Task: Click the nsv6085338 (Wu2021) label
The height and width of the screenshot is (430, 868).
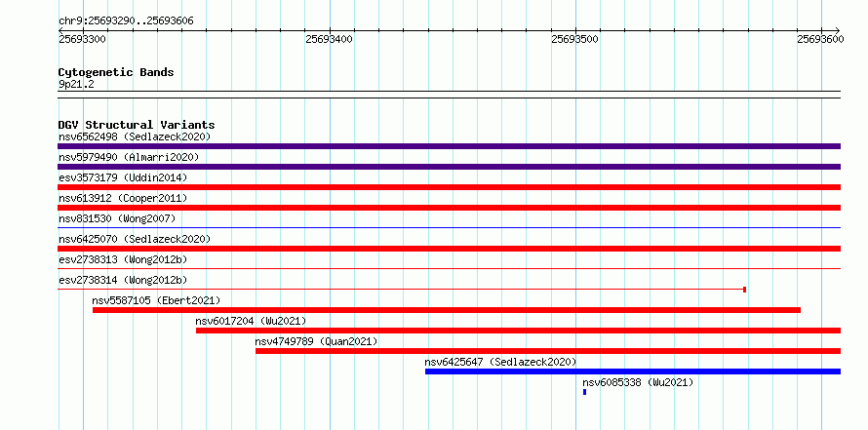Action: coord(638,382)
